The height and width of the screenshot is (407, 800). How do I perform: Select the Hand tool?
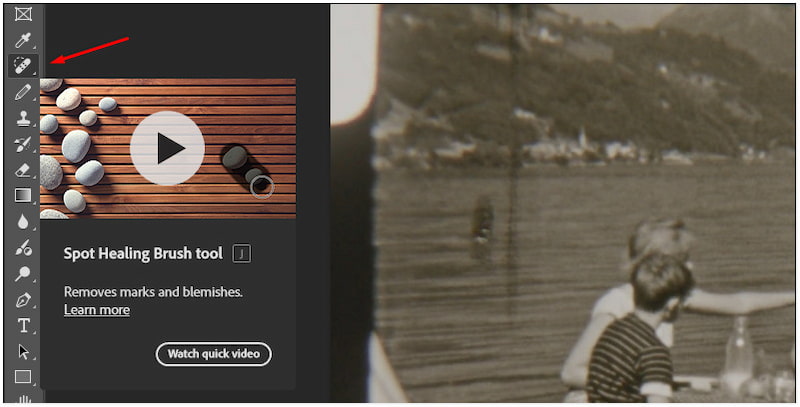(x=23, y=398)
